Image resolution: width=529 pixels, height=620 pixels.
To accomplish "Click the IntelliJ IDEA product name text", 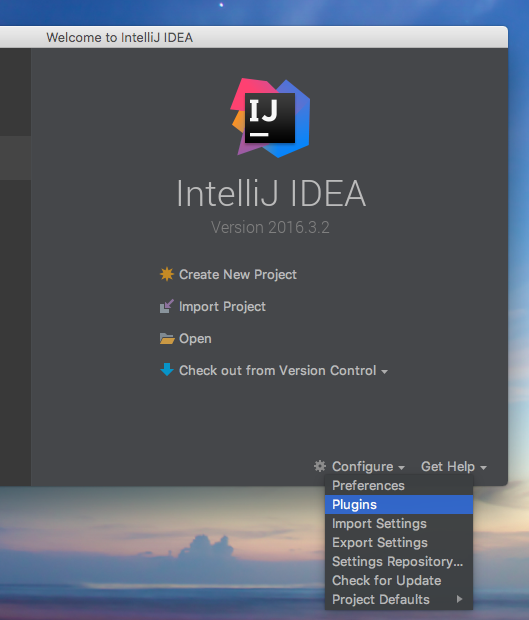I will click(x=271, y=193).
